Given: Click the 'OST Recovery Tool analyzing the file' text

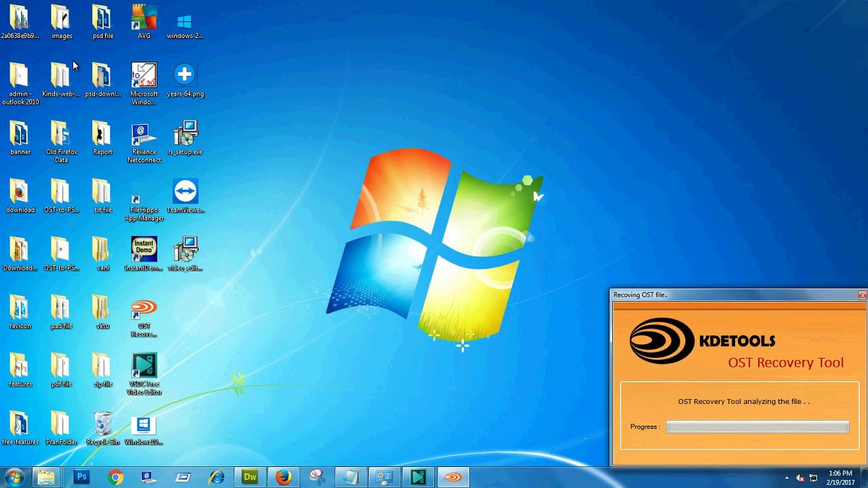Looking at the screenshot, I should click(x=744, y=401).
